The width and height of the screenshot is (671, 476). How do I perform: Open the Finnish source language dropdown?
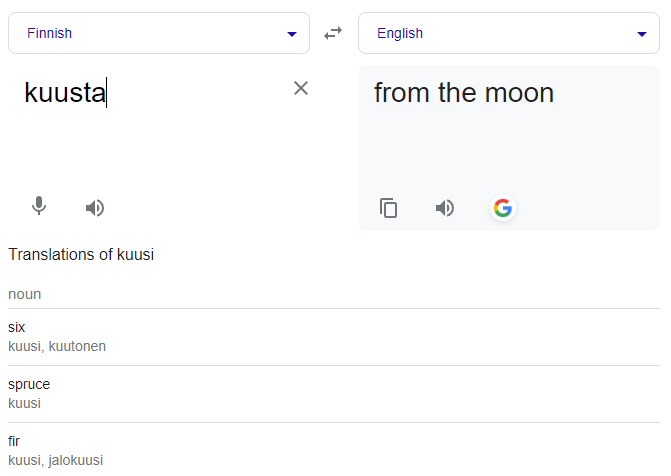[159, 33]
